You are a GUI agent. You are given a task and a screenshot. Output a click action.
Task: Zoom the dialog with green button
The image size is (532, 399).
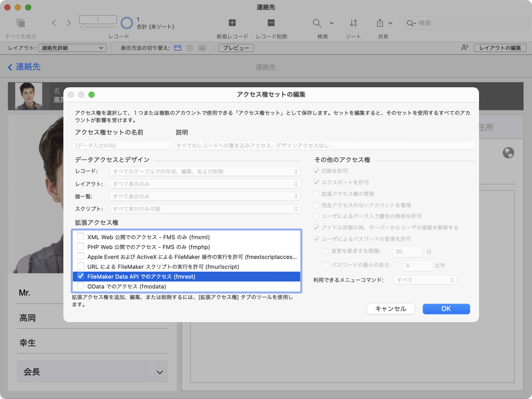[91, 95]
